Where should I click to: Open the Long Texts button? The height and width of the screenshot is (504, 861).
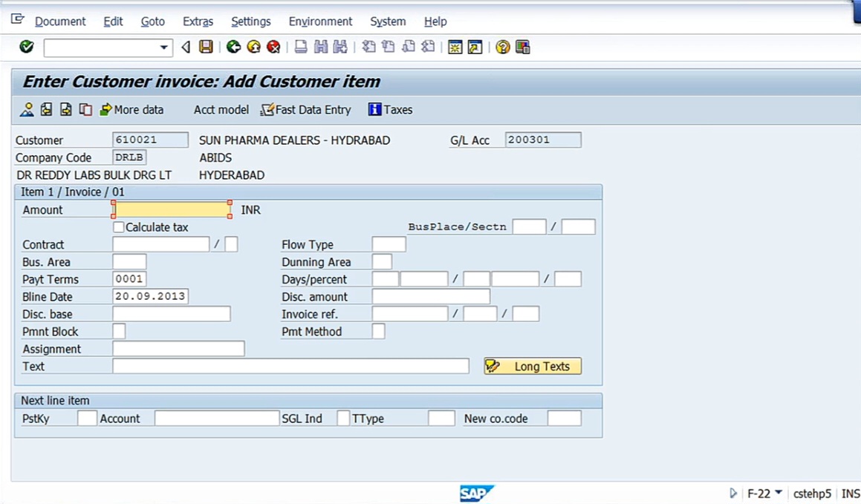point(533,367)
